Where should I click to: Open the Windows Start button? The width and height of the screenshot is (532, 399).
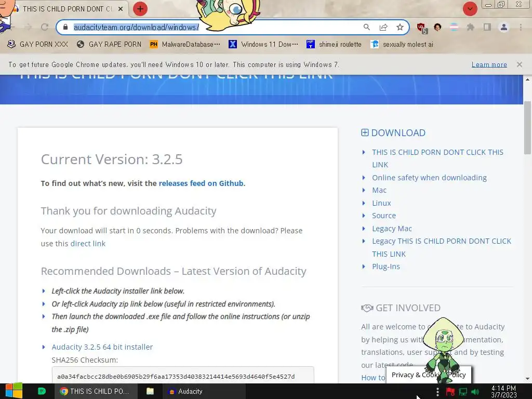pos(14,391)
